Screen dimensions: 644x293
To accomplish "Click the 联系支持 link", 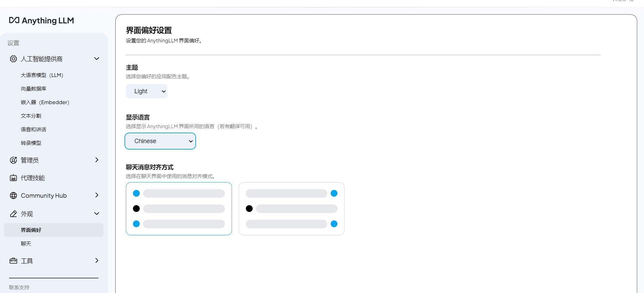I will pos(19,287).
